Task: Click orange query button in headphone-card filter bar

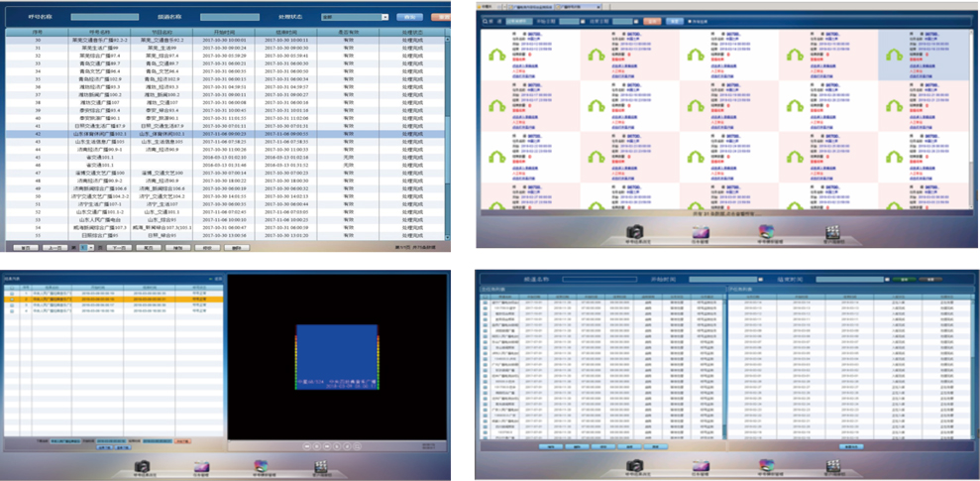Action: click(652, 21)
